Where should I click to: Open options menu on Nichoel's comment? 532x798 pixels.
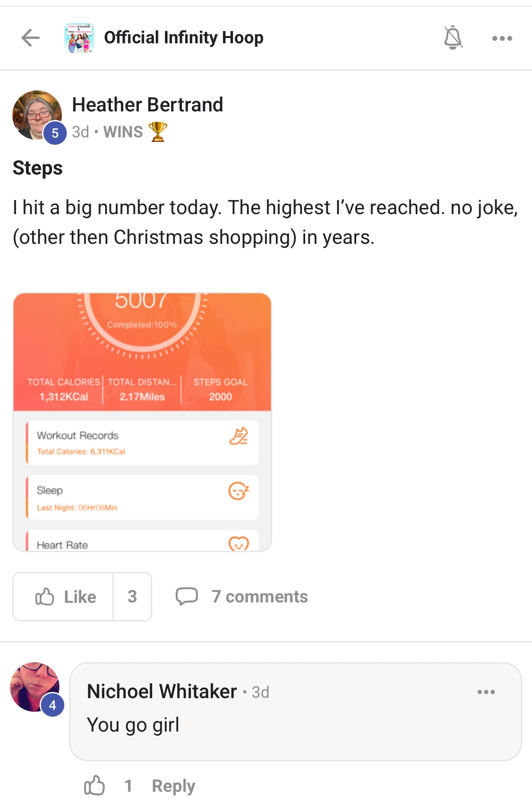[x=486, y=692]
